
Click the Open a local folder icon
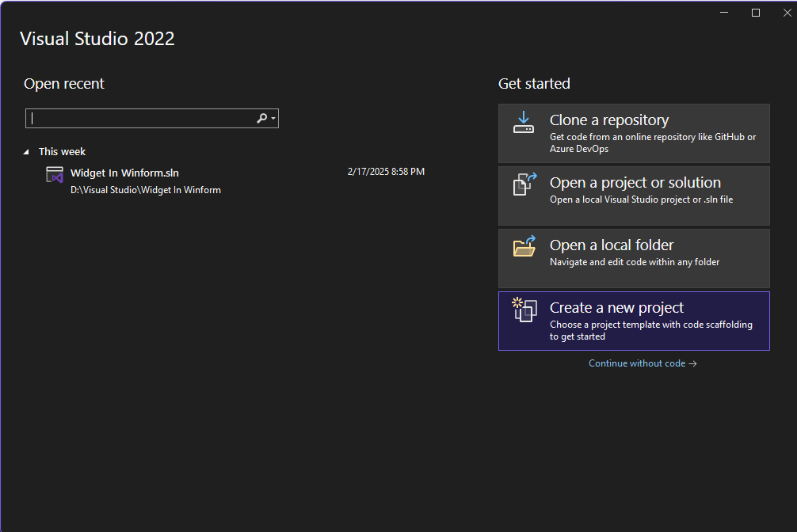tap(524, 246)
